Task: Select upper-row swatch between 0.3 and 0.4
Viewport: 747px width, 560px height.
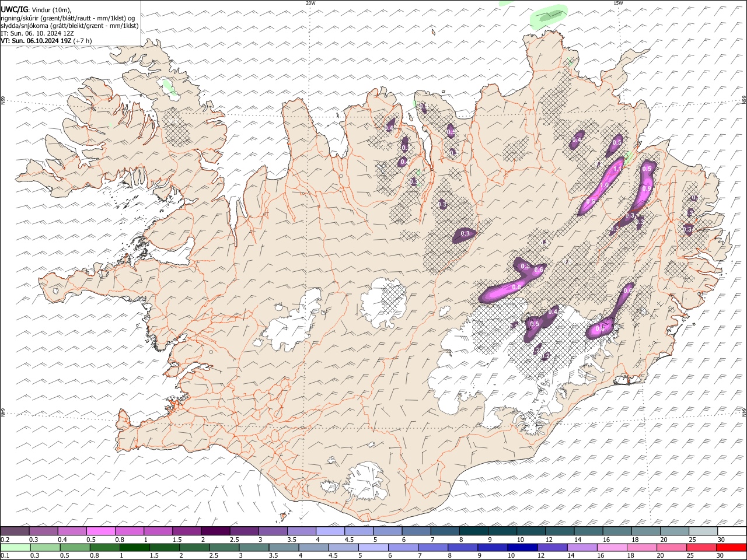Action: pos(43,531)
